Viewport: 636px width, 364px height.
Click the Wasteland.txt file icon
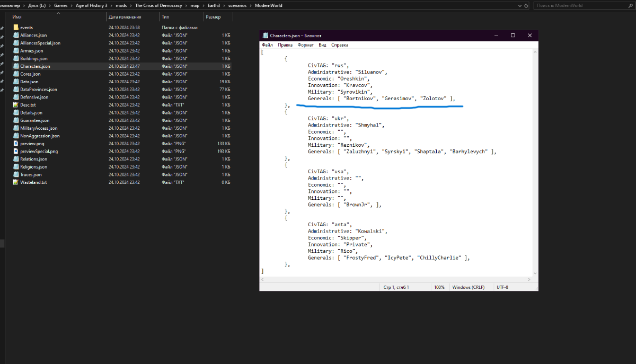16,182
